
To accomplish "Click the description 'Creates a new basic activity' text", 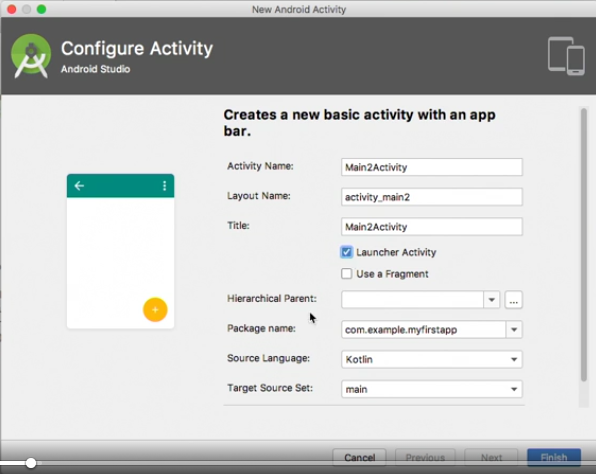I will 359,122.
